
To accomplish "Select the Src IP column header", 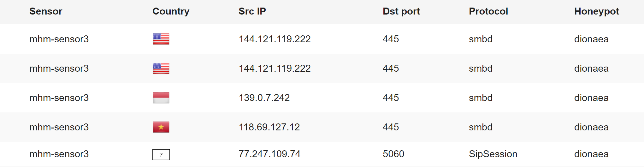I will click(x=252, y=11).
